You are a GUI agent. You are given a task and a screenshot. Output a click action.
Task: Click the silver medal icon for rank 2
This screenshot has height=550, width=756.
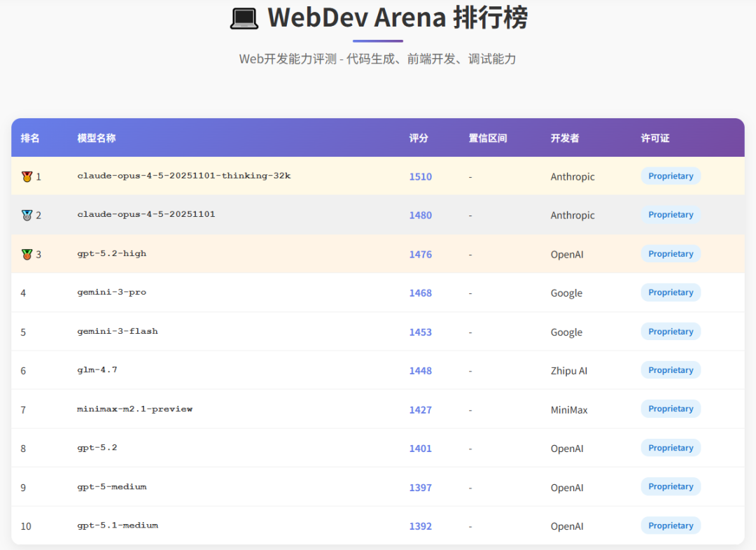27,215
